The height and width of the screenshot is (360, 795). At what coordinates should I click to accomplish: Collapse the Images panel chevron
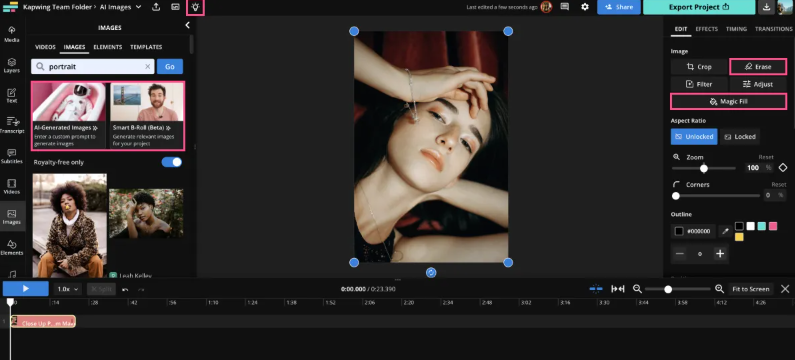point(187,25)
